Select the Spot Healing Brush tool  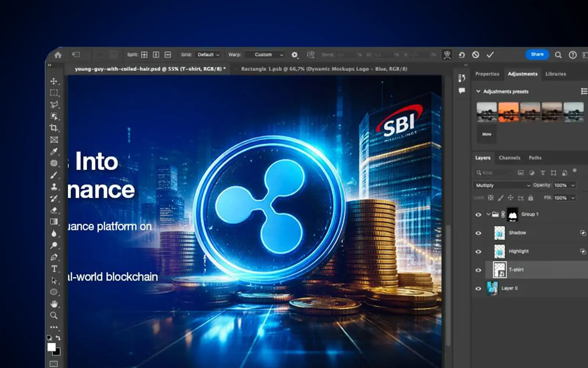tap(54, 163)
